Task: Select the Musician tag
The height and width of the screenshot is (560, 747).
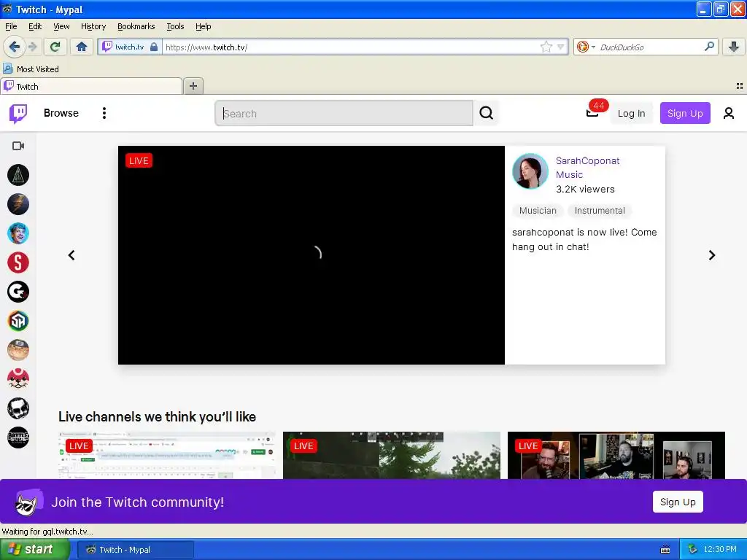Action: [538, 211]
